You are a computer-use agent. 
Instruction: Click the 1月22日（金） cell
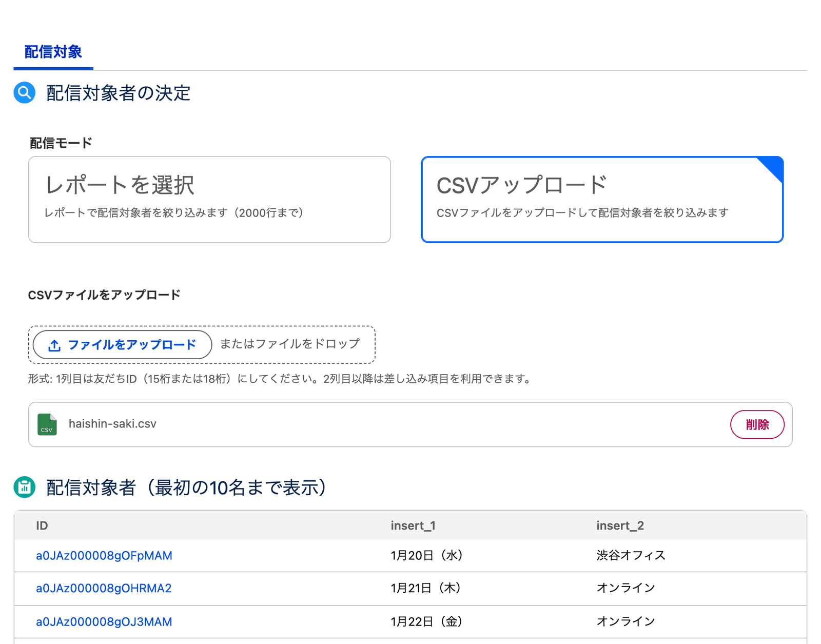[x=429, y=621]
